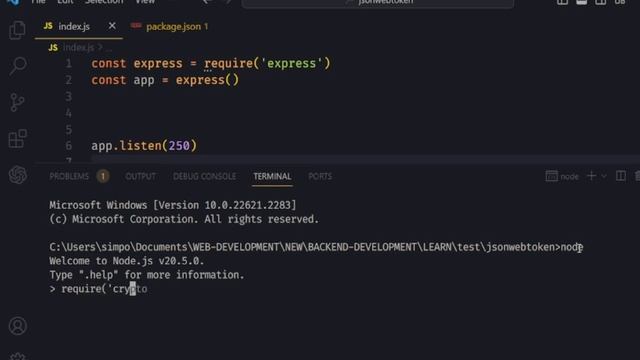Click the number 250 in listen call
This screenshot has height=360, width=640.
point(179,146)
